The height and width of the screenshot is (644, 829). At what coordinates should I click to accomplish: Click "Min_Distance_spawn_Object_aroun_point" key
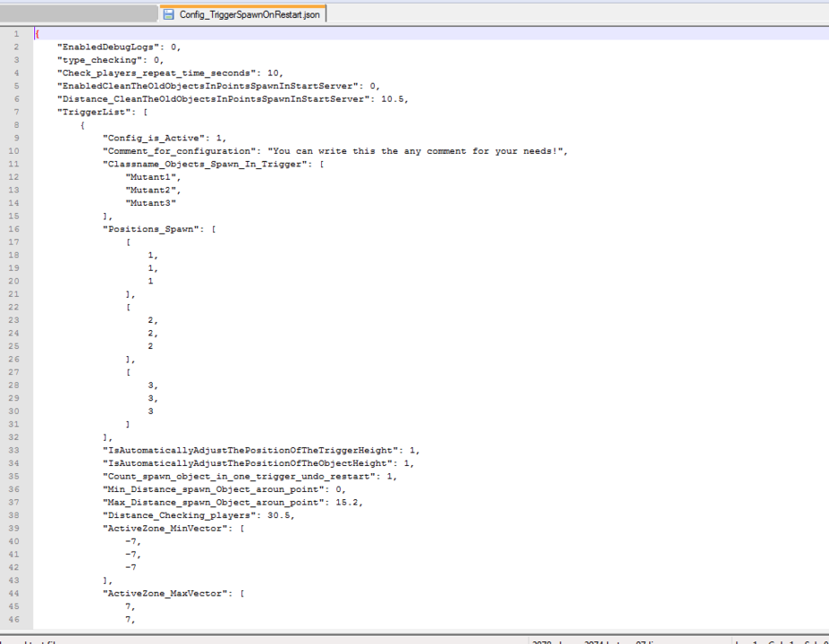click(x=214, y=489)
